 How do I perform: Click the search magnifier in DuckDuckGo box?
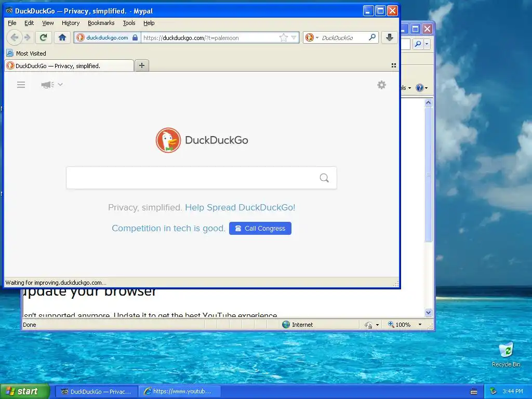324,178
